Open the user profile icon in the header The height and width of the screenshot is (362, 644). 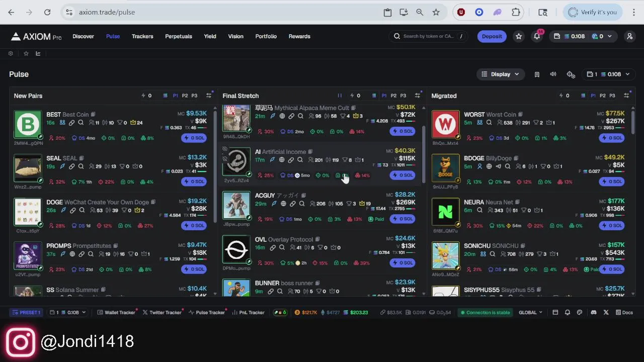tap(629, 36)
